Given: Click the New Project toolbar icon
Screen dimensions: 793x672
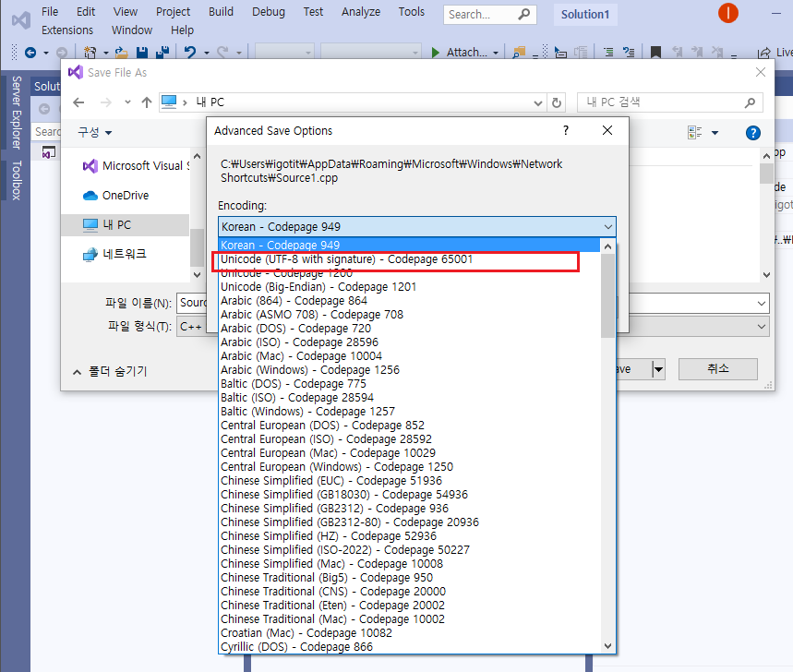Looking at the screenshot, I should pos(90,52).
